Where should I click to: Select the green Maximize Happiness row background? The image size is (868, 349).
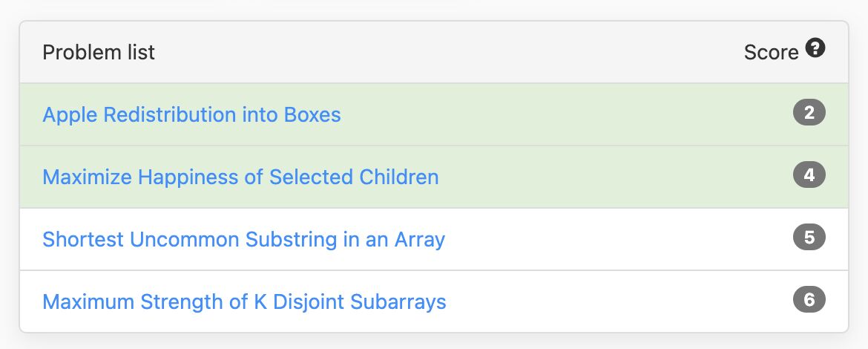pyautogui.click(x=434, y=177)
